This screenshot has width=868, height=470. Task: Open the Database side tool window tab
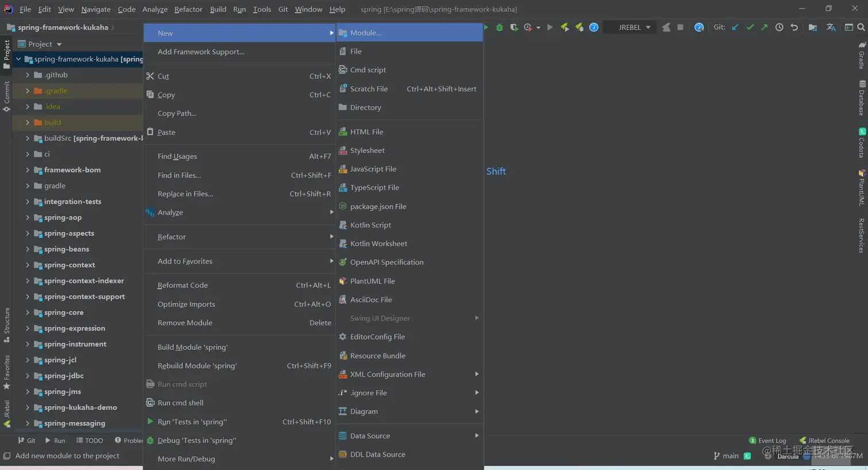[862, 98]
